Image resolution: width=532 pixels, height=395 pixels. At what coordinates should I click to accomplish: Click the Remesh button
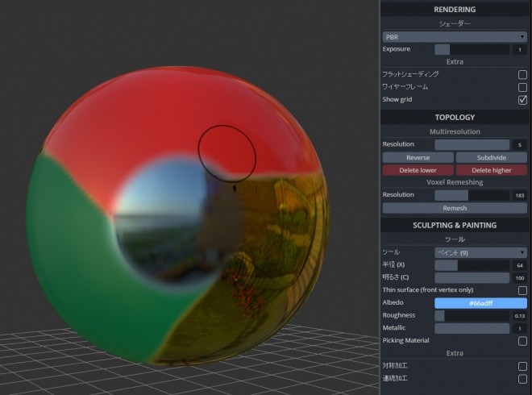[455, 208]
